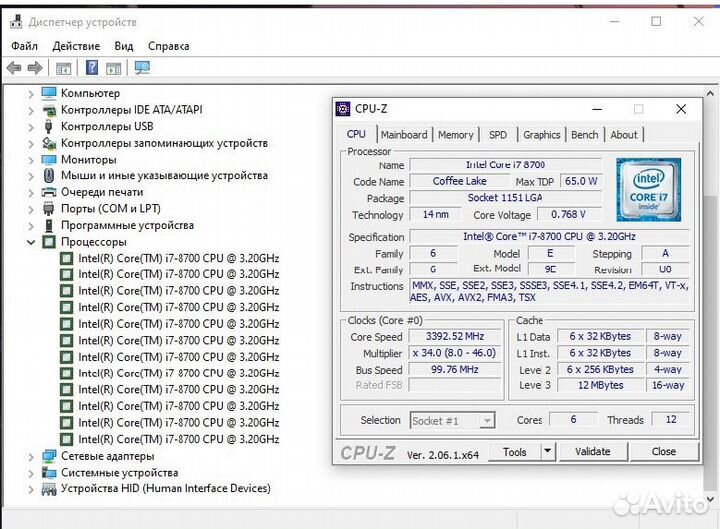Open the Tools dropdown arrow in CPU-Z
The image size is (720, 529).
[547, 451]
